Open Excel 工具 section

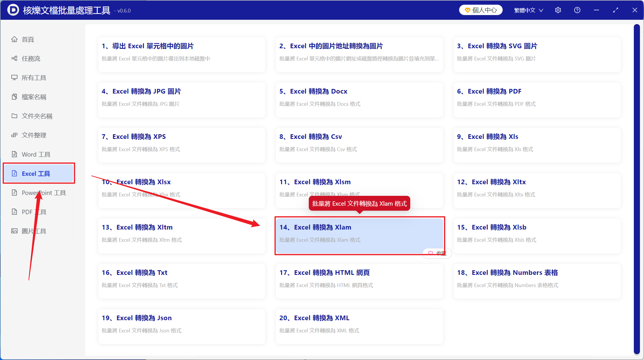(x=38, y=173)
